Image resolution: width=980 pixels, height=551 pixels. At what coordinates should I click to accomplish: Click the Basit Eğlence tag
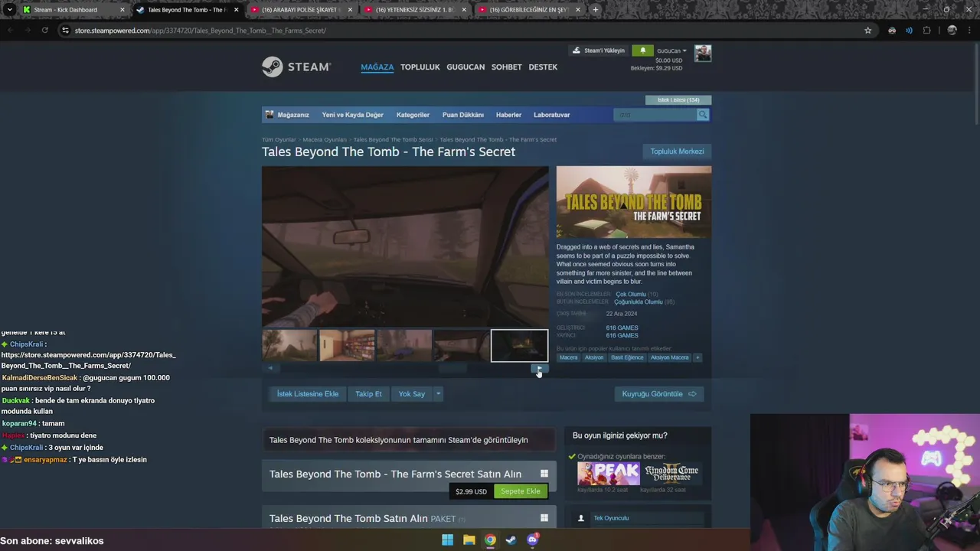click(627, 357)
